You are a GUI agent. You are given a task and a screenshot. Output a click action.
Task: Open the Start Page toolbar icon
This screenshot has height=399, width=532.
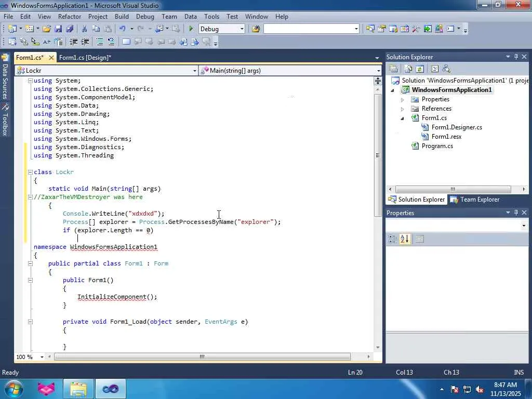[428, 29]
